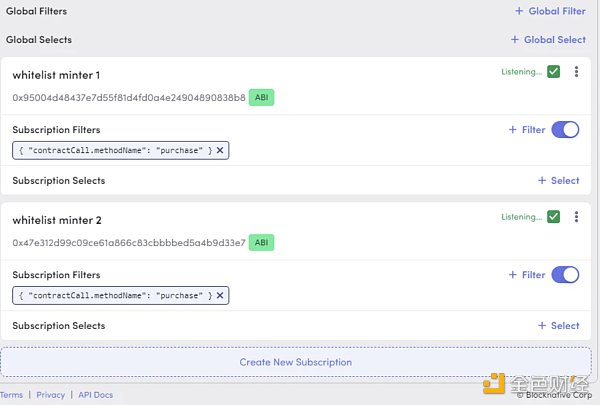This screenshot has width=600, height=405.
Task: Click ABI badge on whitelist minter 2
Action: click(261, 242)
